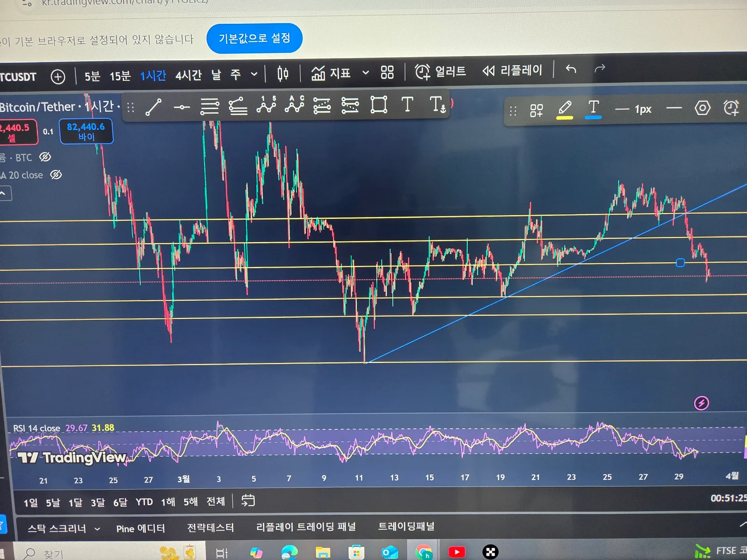747x560 pixels.
Task: Add an alert on the selected drawing
Action: pyautogui.click(x=731, y=108)
